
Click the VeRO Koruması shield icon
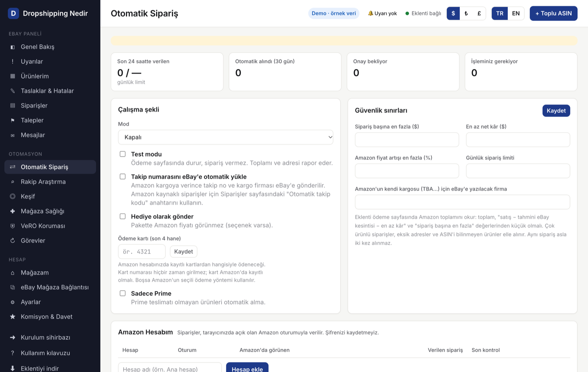(12, 226)
